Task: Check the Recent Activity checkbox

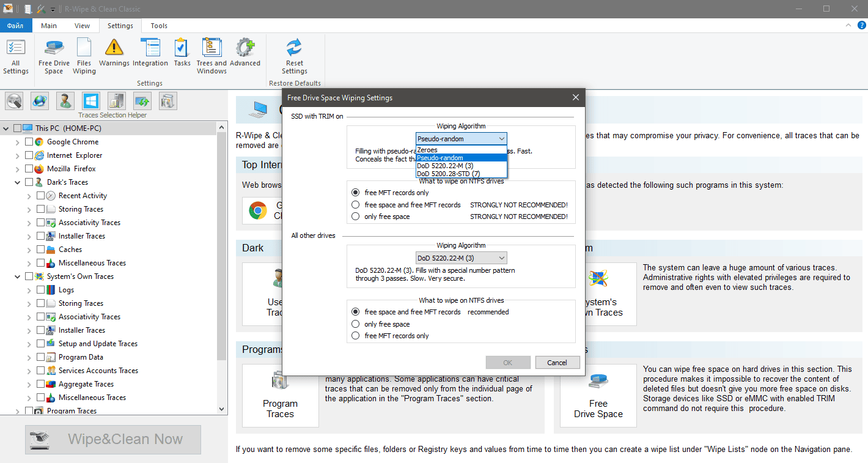Action: click(40, 196)
